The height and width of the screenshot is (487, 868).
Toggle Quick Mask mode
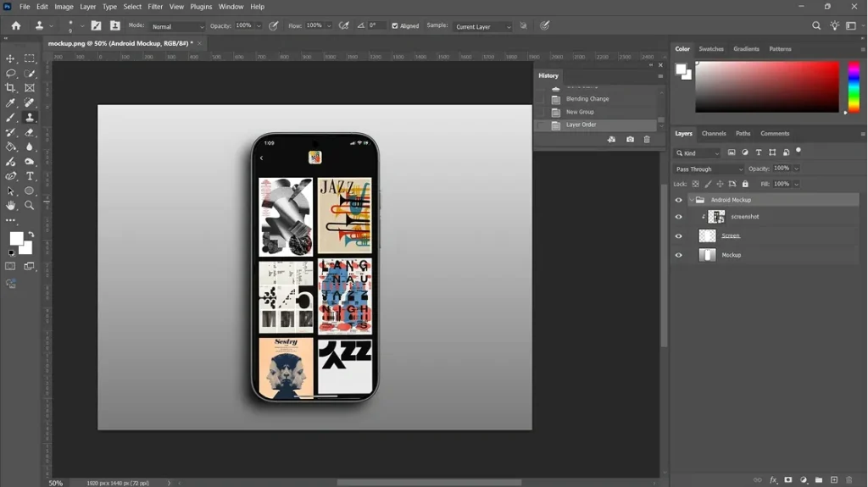[10, 266]
